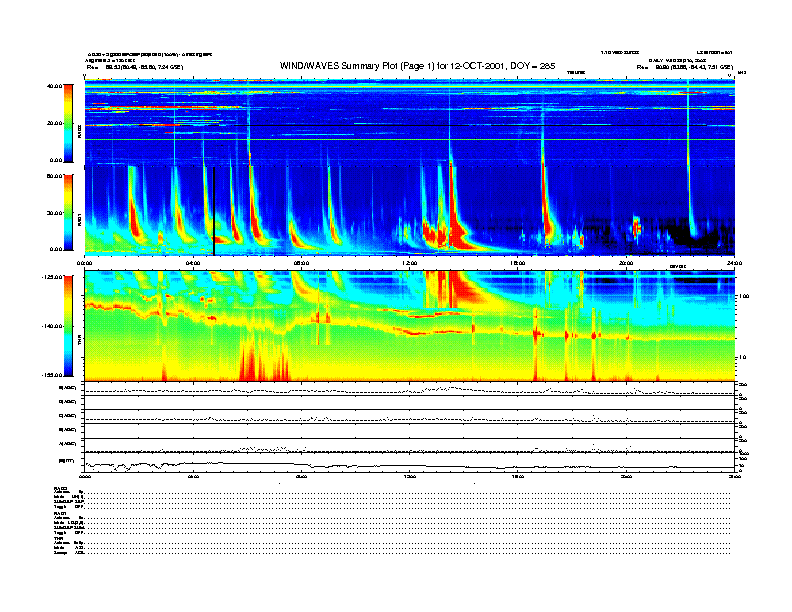
Task: Click the 20:00 tick below RAD1 spectrogram
Action: pyautogui.click(x=626, y=263)
